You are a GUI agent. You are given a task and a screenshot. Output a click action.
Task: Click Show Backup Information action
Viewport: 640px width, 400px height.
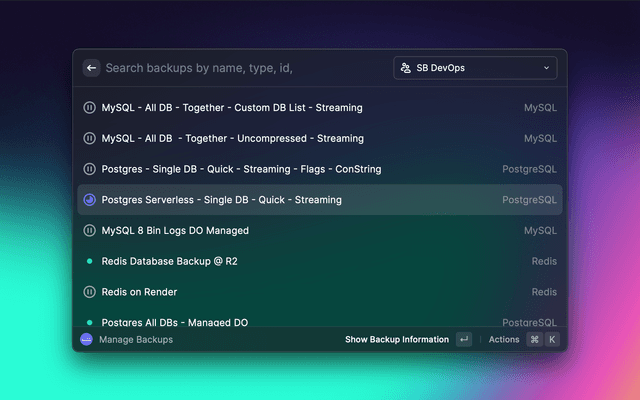pyautogui.click(x=397, y=339)
